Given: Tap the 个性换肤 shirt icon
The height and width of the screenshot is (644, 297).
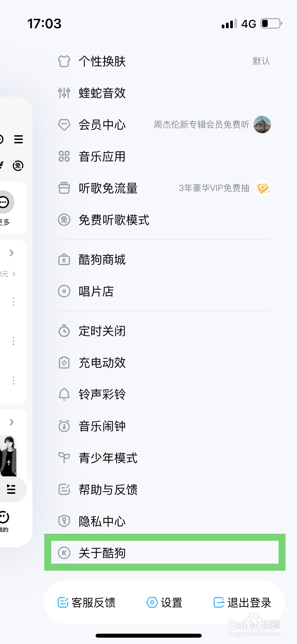Looking at the screenshot, I should (x=64, y=61).
